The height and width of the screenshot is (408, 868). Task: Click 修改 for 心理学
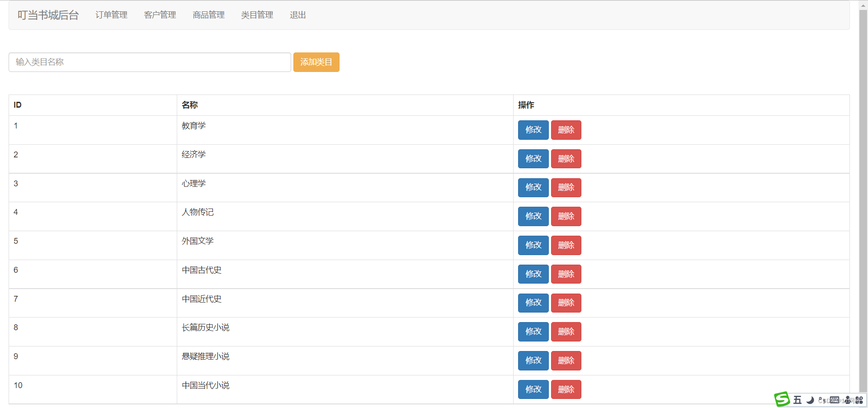point(533,187)
